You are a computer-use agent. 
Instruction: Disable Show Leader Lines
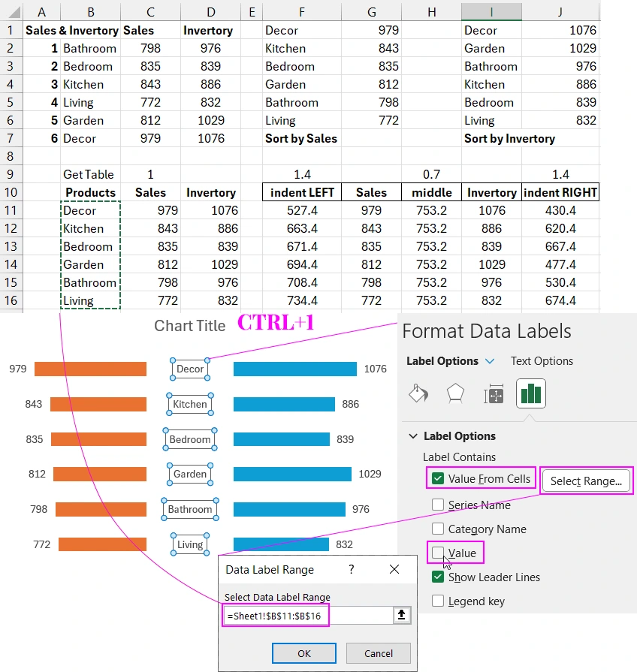tap(438, 577)
